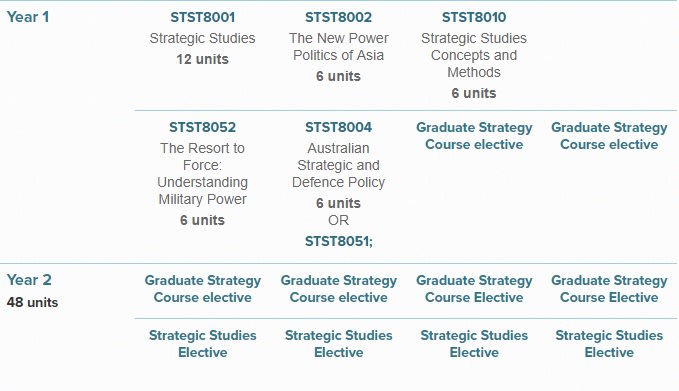Open the STST8002 course link
Viewport: 679px width, 391px height.
(338, 17)
